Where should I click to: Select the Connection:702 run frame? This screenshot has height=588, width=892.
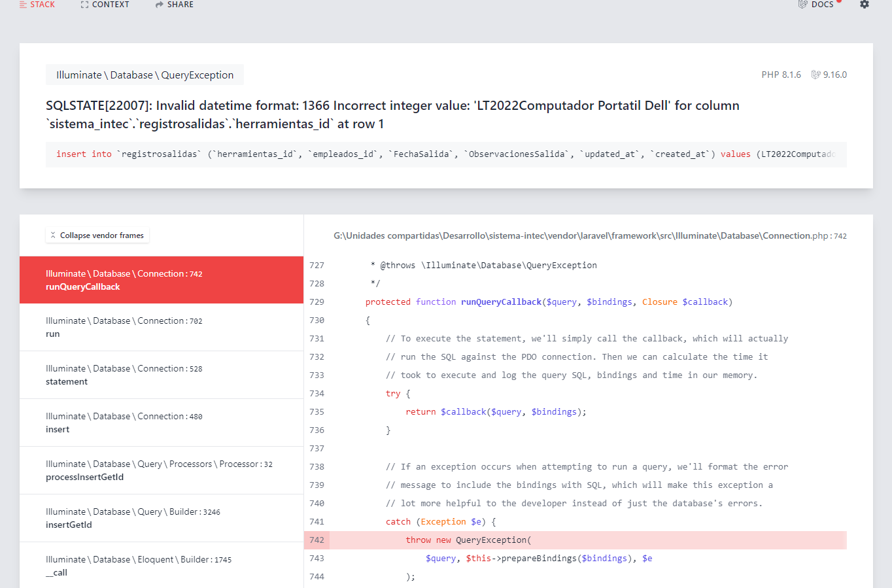(162, 327)
